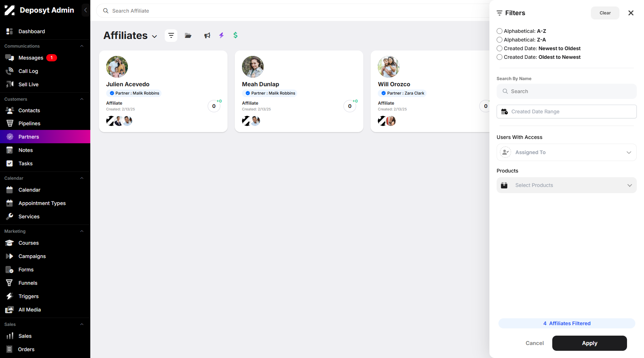Click the box icon in Select Products
The width and height of the screenshot is (644, 358).
pos(504,185)
